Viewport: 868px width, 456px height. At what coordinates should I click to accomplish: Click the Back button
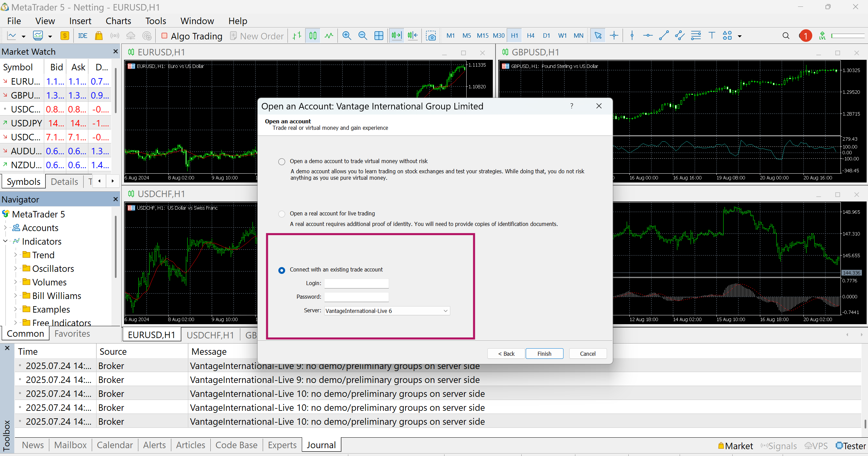(x=506, y=354)
